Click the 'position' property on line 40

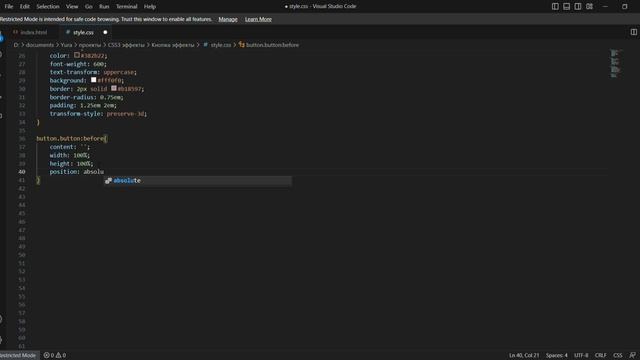click(x=63, y=172)
